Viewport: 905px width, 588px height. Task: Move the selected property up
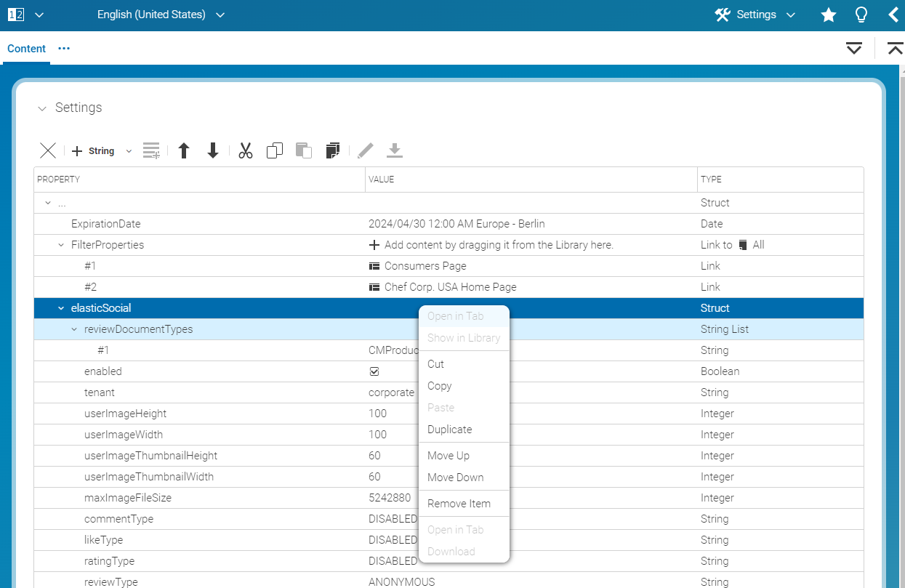[184, 150]
